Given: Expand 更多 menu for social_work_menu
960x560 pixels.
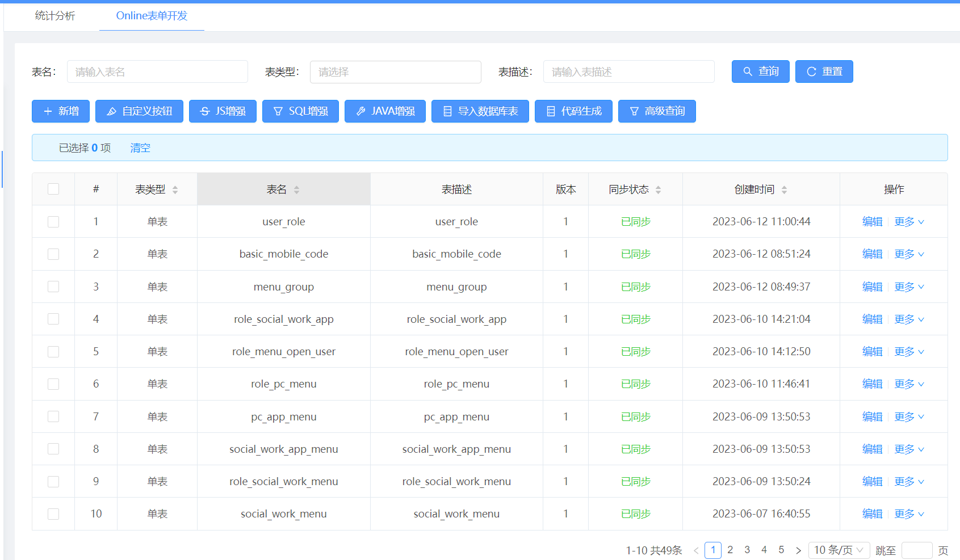Looking at the screenshot, I should pyautogui.click(x=909, y=514).
